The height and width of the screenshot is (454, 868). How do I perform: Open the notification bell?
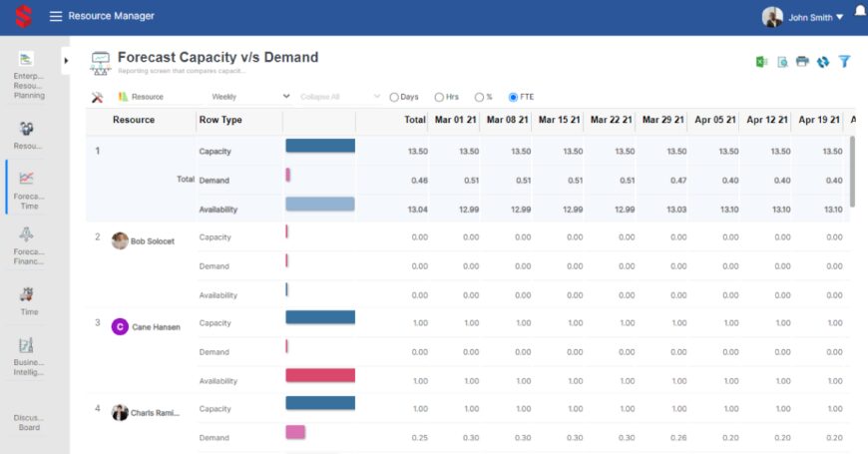point(860,12)
